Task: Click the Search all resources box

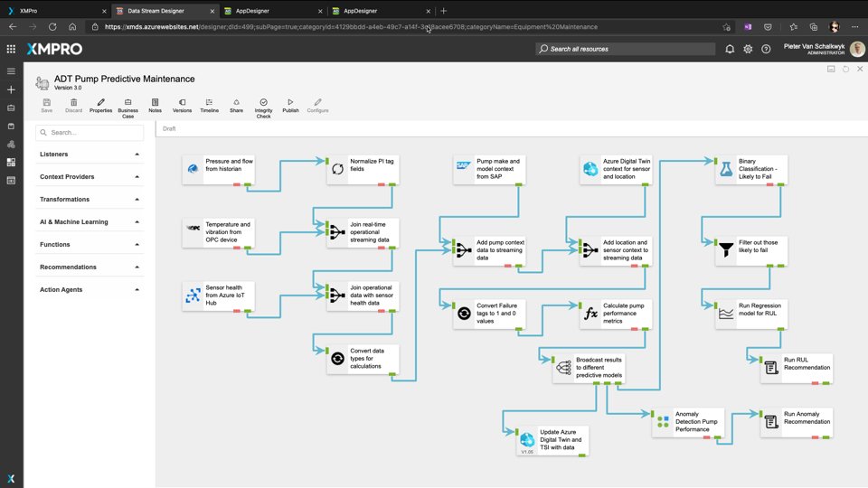Action: (x=624, y=49)
